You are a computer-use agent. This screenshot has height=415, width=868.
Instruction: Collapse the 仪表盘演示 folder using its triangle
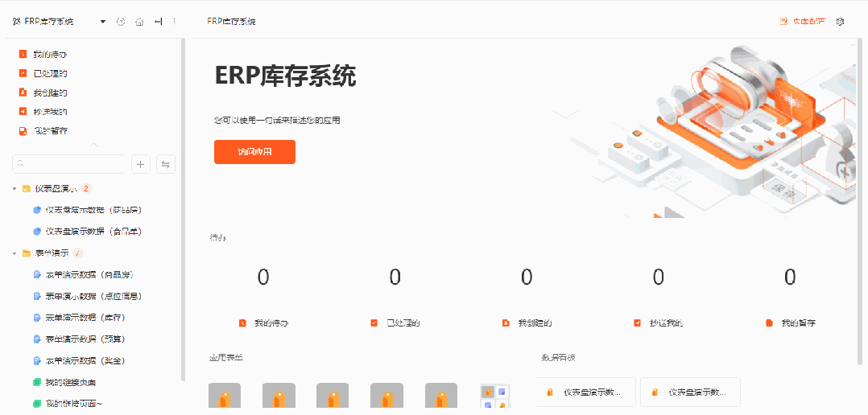(14, 189)
